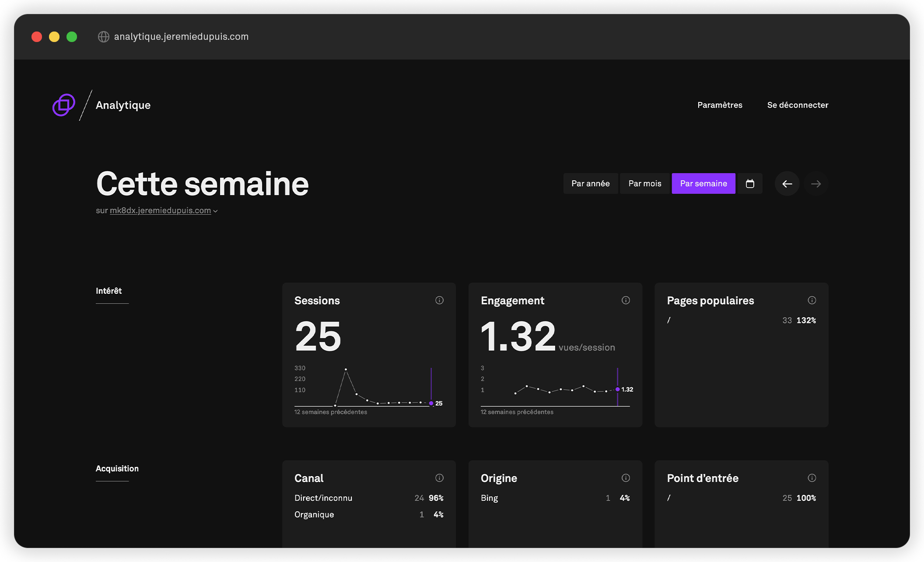Select the Par semaine view

[703, 183]
